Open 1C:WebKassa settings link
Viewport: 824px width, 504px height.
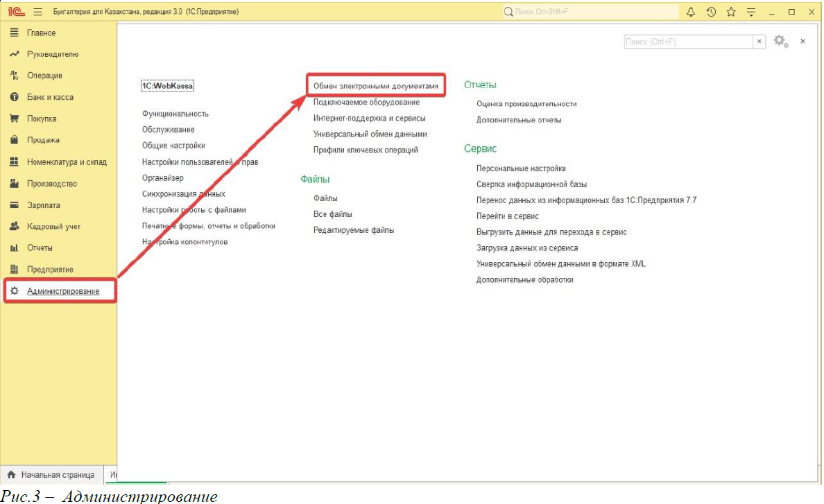click(167, 86)
